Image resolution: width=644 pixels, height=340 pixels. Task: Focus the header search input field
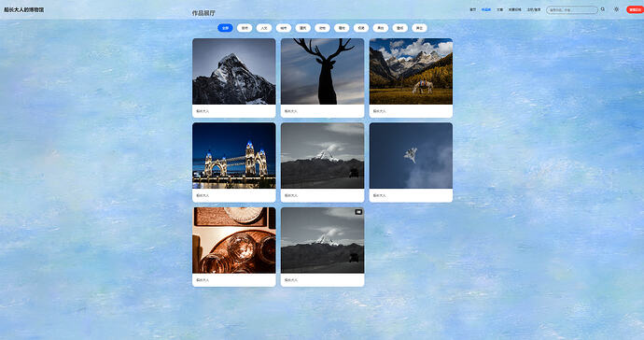[572, 10]
